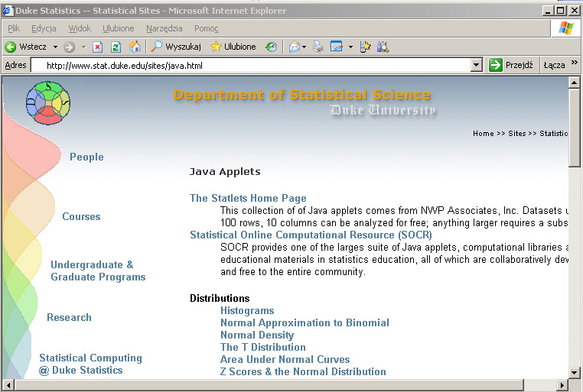Screen dimensions: 583x392
Task: Click the Łącza links bar label
Action: click(x=554, y=66)
